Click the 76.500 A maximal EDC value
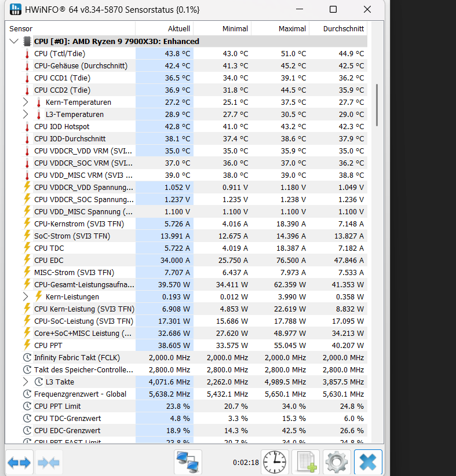456x476 pixels. [x=291, y=260]
